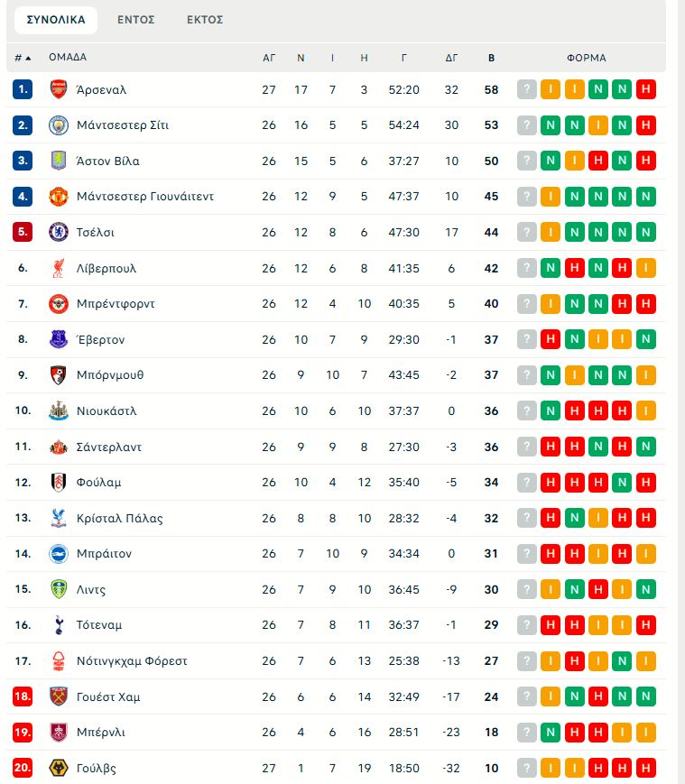The height and width of the screenshot is (784, 685).
Task: Click the Arsenal club crest
Action: (57, 89)
